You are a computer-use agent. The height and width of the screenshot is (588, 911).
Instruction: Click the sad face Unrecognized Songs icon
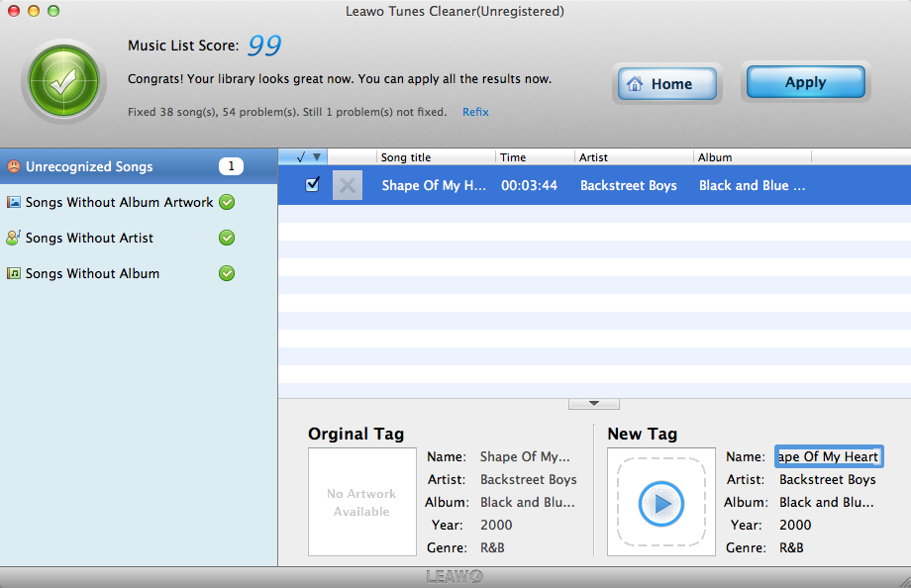pyautogui.click(x=13, y=166)
